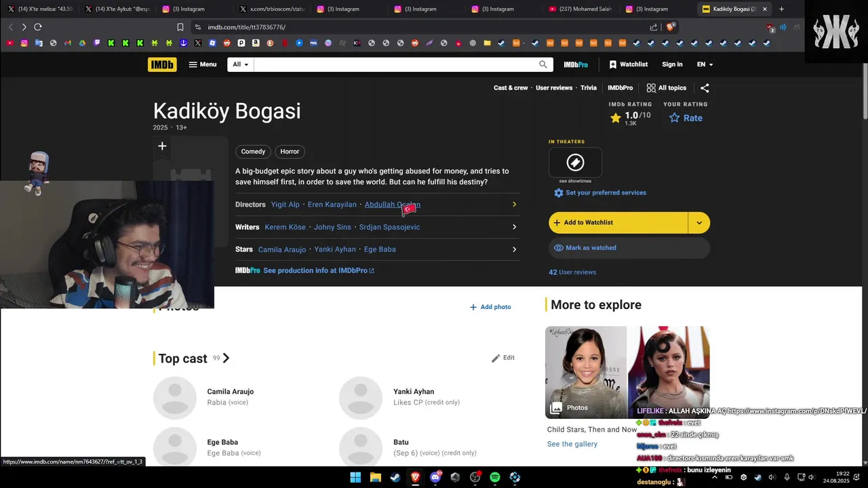The height and width of the screenshot is (488, 868).
Task: Expand Top cast section arrow
Action: tap(226, 359)
